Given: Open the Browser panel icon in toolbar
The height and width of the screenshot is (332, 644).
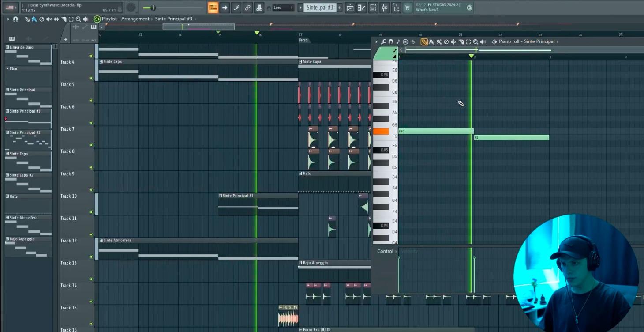Looking at the screenshot, I should pos(396,8).
